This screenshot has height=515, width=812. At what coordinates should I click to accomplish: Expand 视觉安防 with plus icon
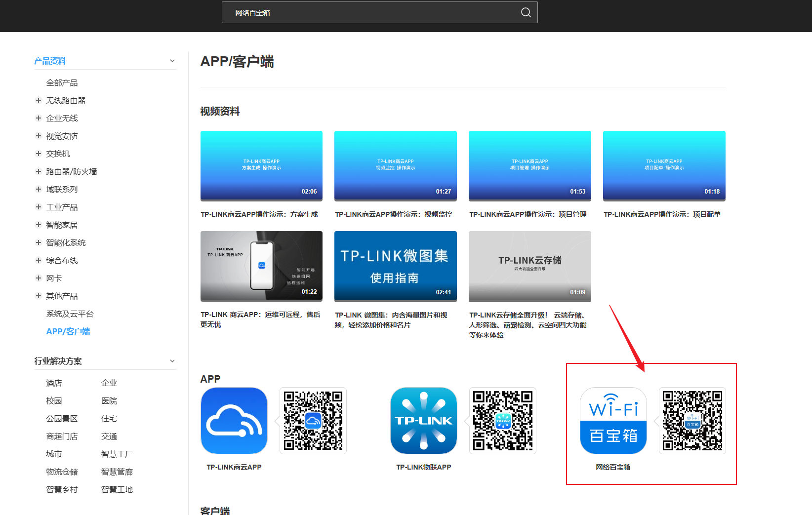coord(39,136)
